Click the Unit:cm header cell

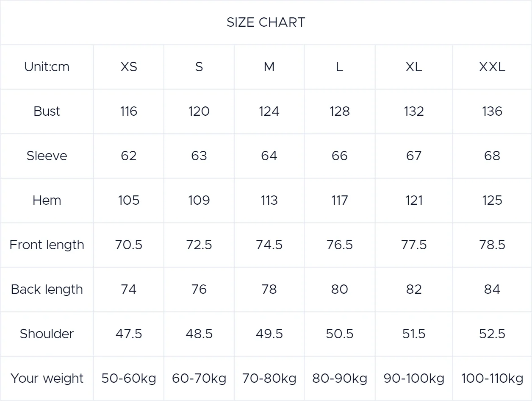tap(47, 67)
